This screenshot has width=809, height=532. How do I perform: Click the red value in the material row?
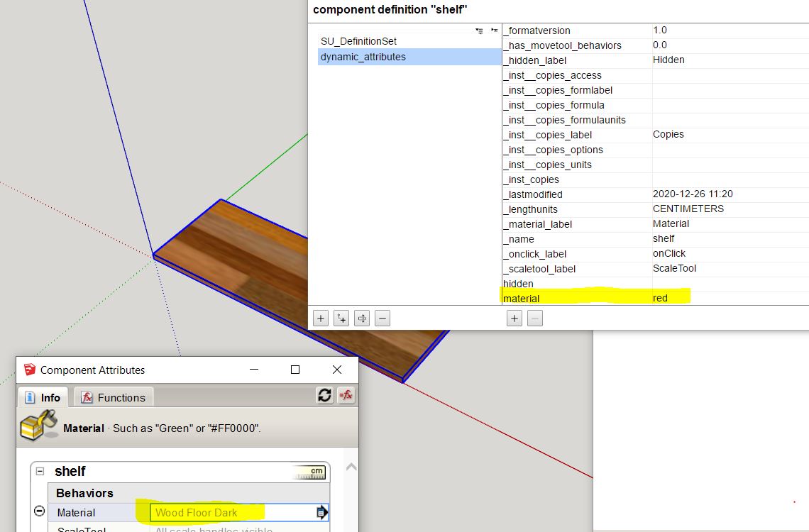(660, 298)
